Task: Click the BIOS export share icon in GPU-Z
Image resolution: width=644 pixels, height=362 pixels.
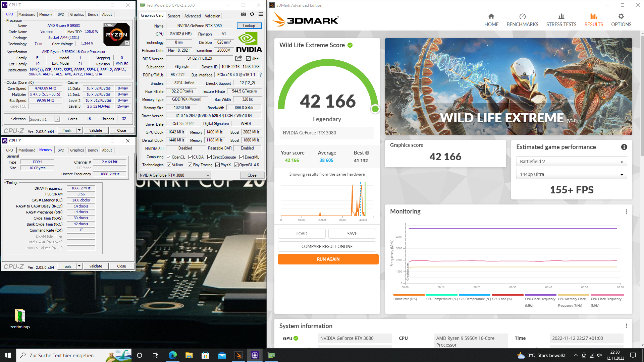Action: click(x=238, y=58)
